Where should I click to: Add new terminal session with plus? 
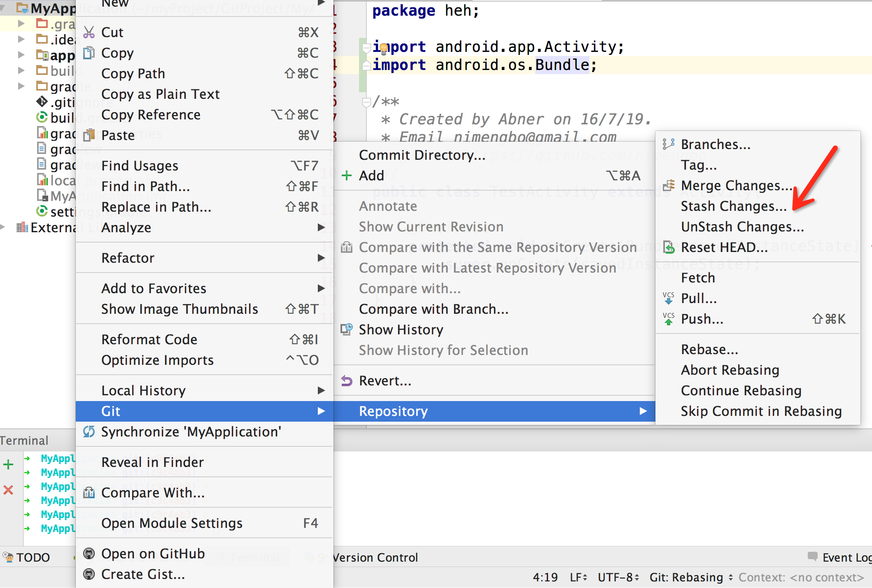coord(8,464)
